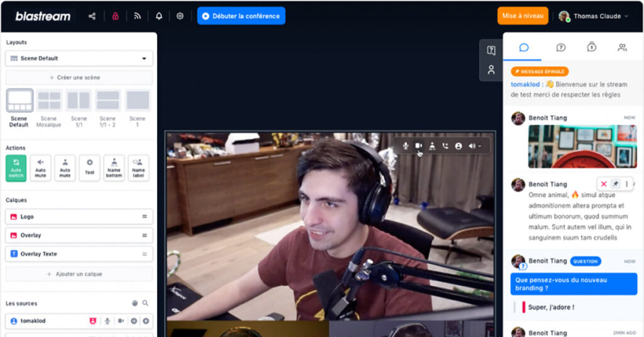Open the notifications bell

click(x=159, y=16)
